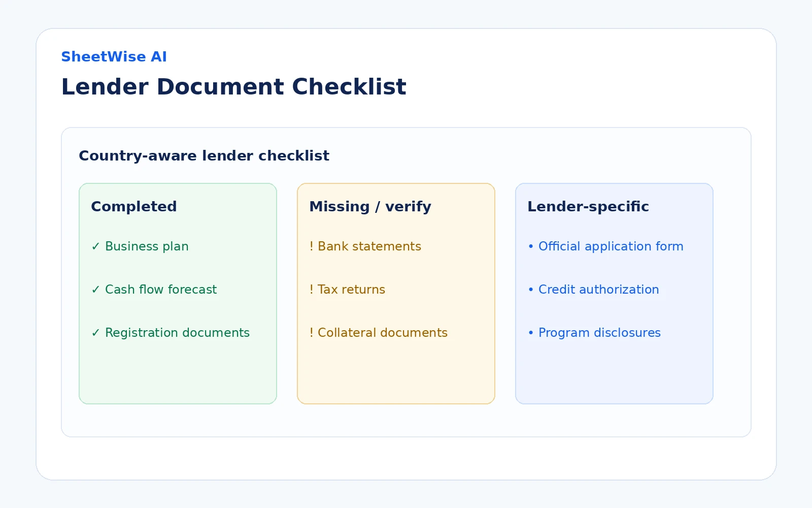Open the Official application form item

tap(605, 246)
